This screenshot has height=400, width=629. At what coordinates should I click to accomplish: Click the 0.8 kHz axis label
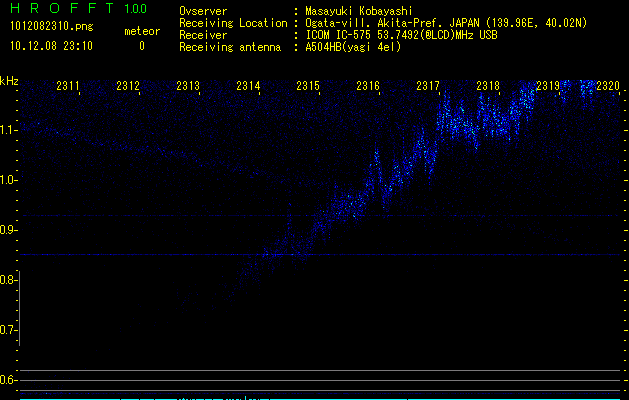8,280
